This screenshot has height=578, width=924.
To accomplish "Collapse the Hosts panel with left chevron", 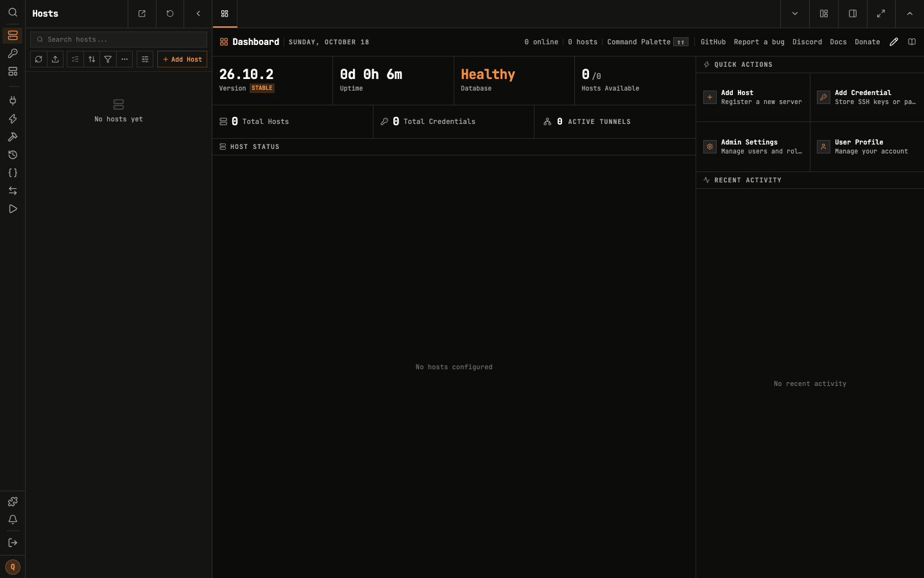I will 198,13.
